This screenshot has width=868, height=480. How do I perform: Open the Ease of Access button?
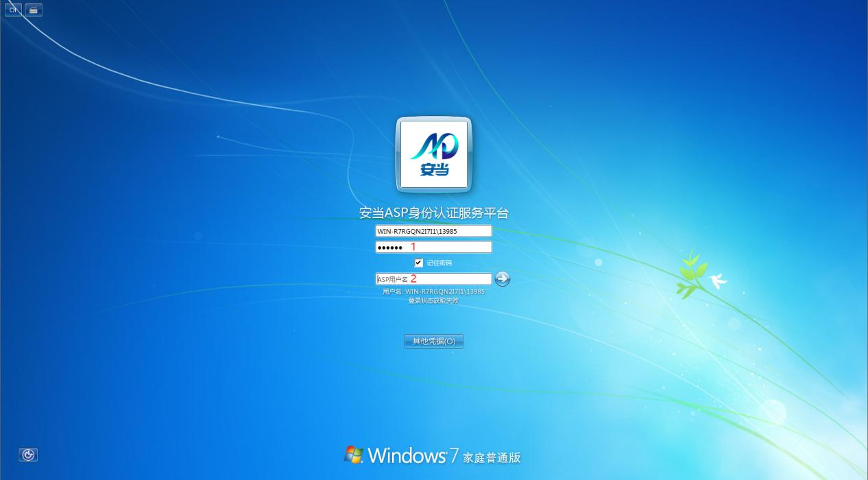point(28,455)
